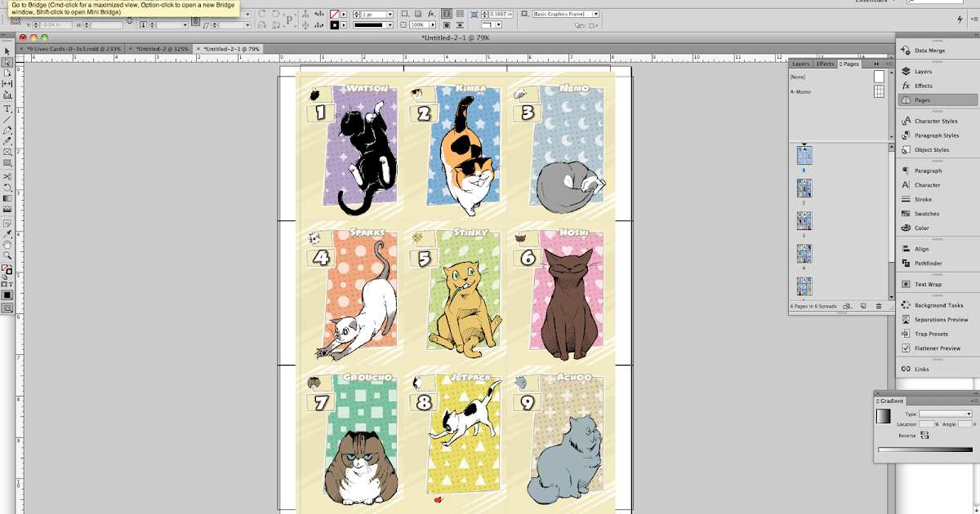Select the Zoom magnifier tool

tap(7, 255)
